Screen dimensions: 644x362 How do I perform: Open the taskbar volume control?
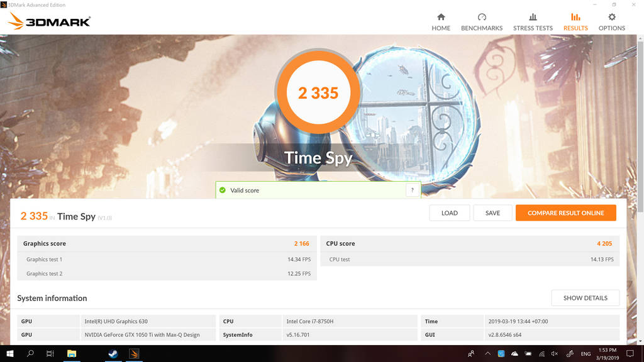point(555,354)
